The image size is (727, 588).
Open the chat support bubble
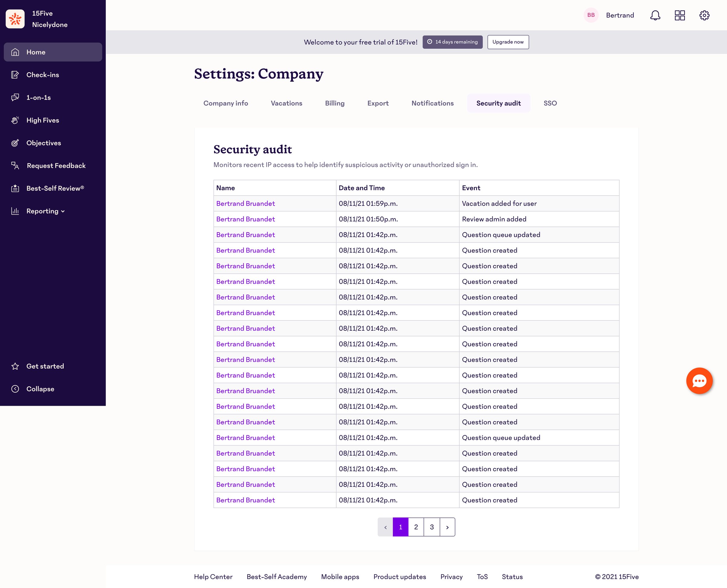[x=699, y=381]
